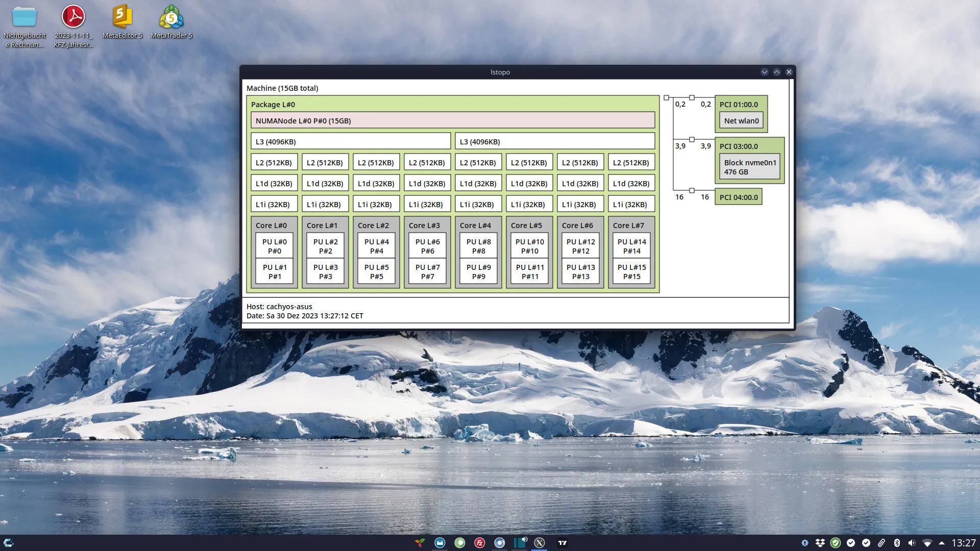Open the Chromium browser taskbar icon

point(500,543)
